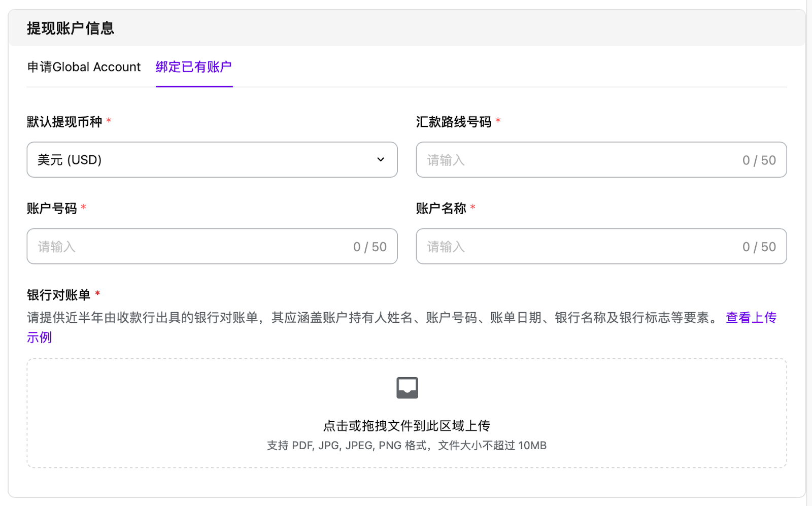Switch to the 申请Global Account tab

pos(84,67)
